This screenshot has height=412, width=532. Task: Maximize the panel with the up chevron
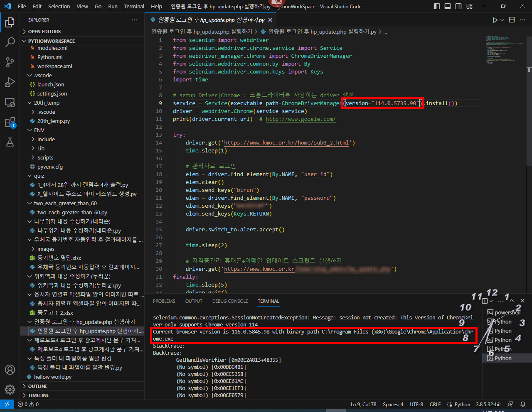pos(512,301)
